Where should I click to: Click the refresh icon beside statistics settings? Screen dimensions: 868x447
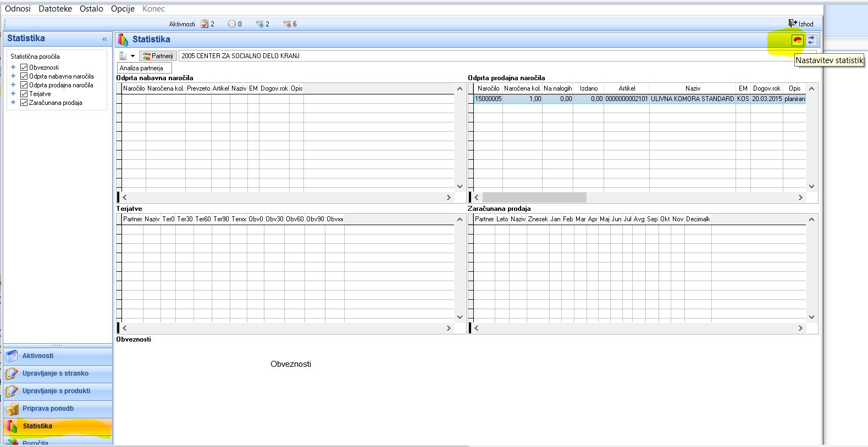point(811,40)
